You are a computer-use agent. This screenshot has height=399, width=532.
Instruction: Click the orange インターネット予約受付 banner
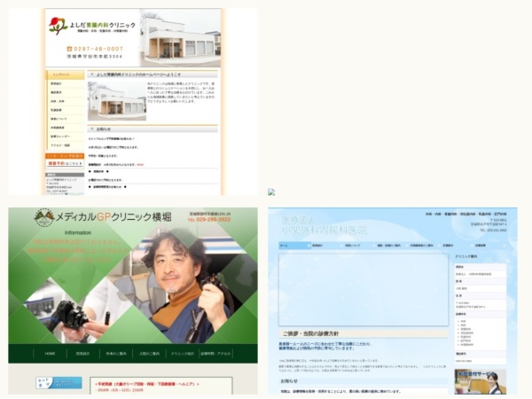(65, 156)
